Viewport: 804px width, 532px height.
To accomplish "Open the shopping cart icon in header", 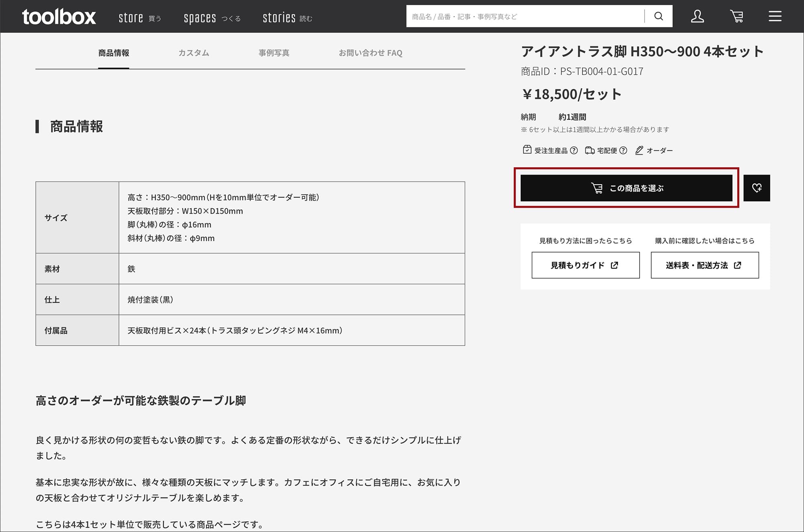I will coord(736,16).
